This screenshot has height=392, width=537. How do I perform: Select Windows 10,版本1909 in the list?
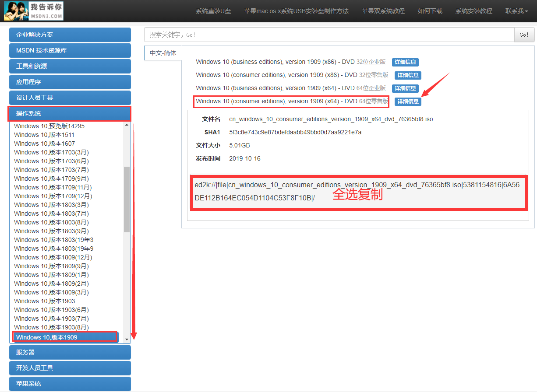[x=65, y=337]
